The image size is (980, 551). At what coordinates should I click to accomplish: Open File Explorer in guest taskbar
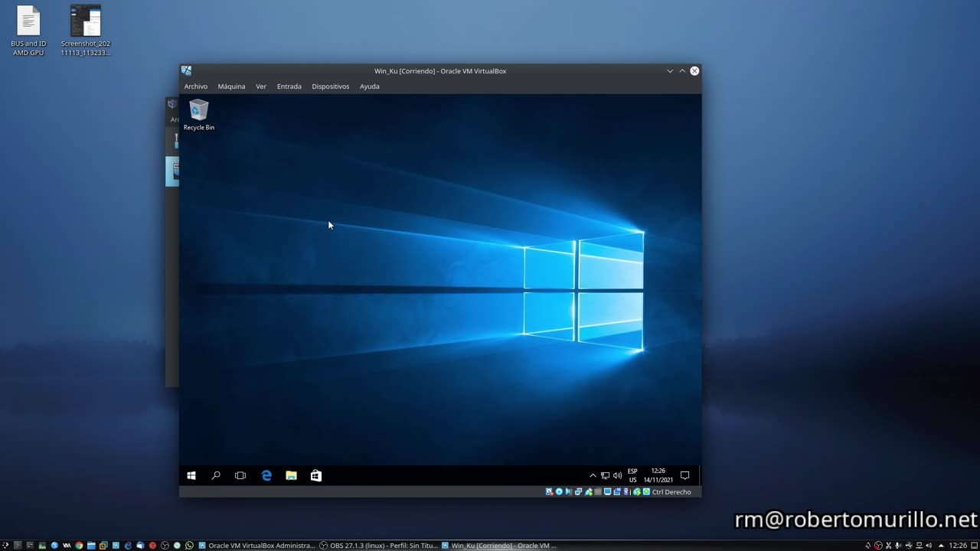[x=291, y=475]
